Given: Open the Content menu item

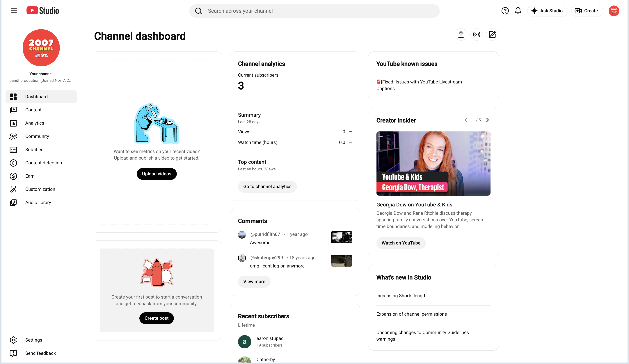Looking at the screenshot, I should click(x=41, y=110).
